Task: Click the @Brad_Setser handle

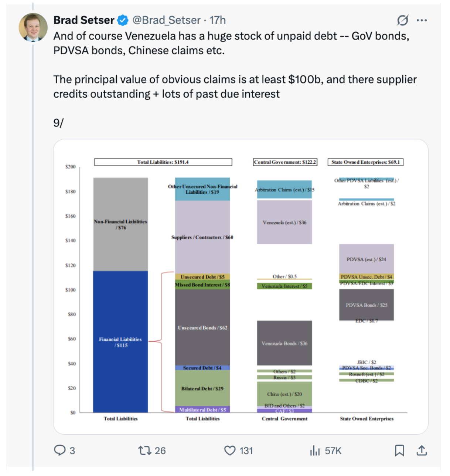Action: click(166, 20)
